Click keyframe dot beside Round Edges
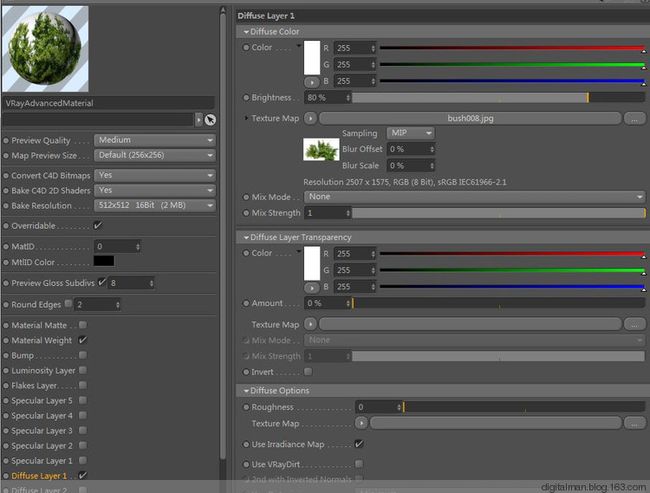650x493 pixels. [6, 305]
